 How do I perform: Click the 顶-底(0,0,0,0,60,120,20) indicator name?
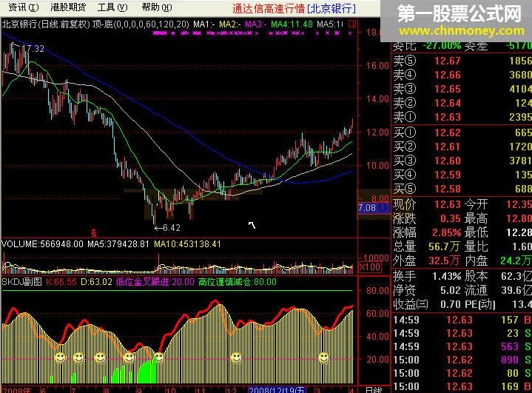tap(141, 24)
